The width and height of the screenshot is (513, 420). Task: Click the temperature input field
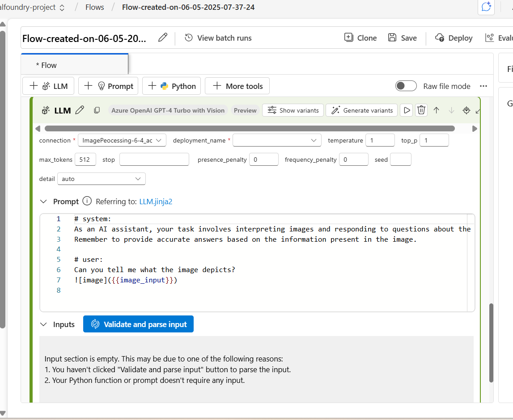[380, 140]
